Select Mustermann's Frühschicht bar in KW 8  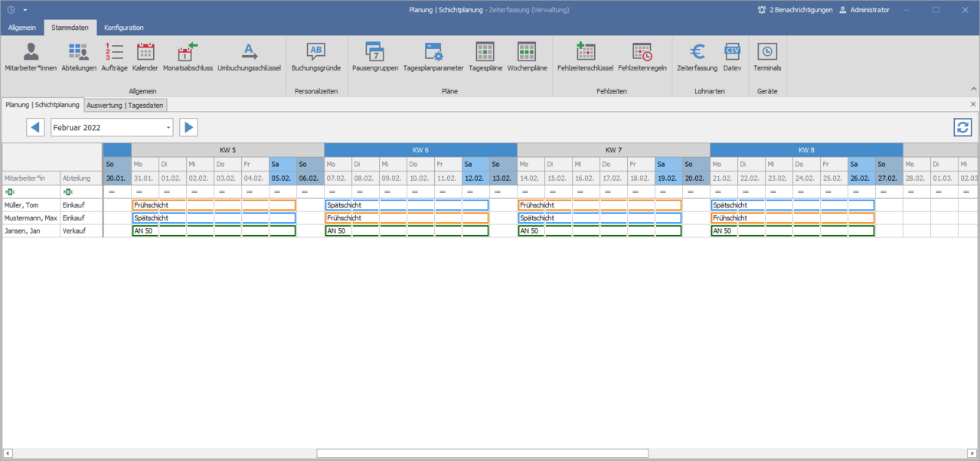[x=792, y=218]
